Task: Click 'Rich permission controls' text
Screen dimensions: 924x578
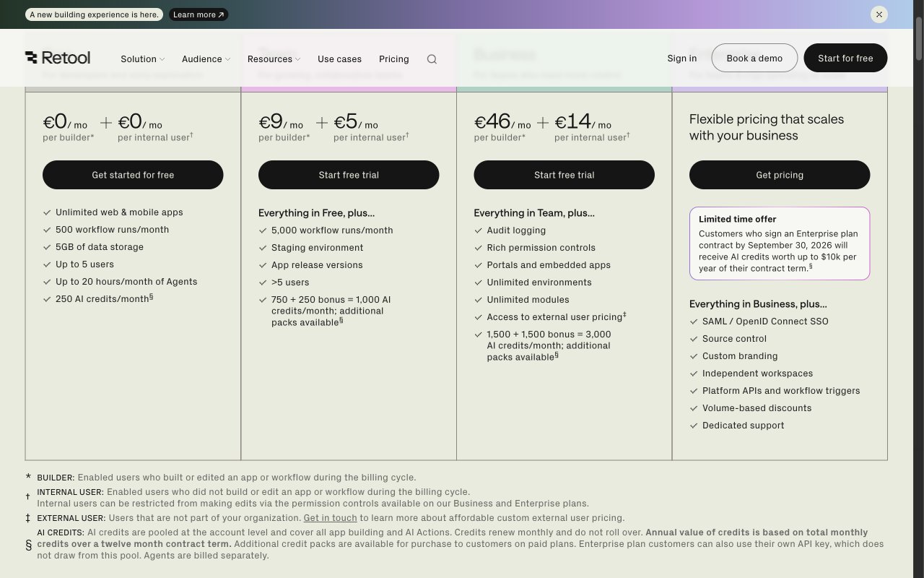Action: (541, 248)
